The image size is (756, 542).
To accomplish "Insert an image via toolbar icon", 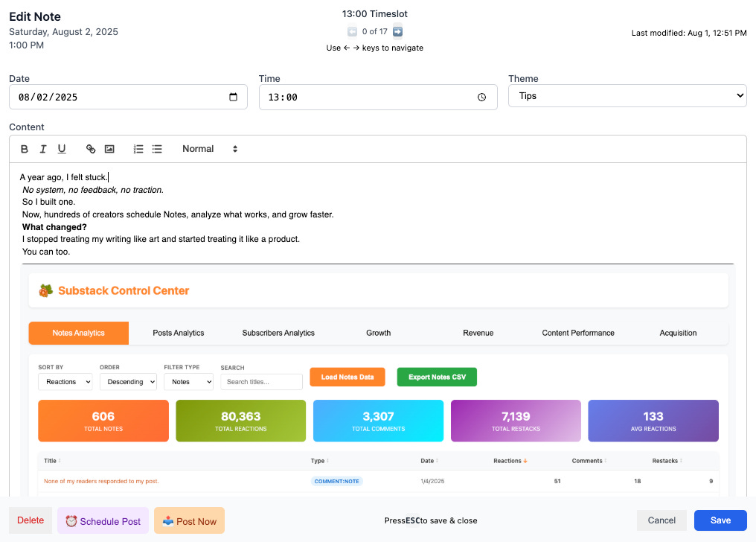I will point(109,149).
